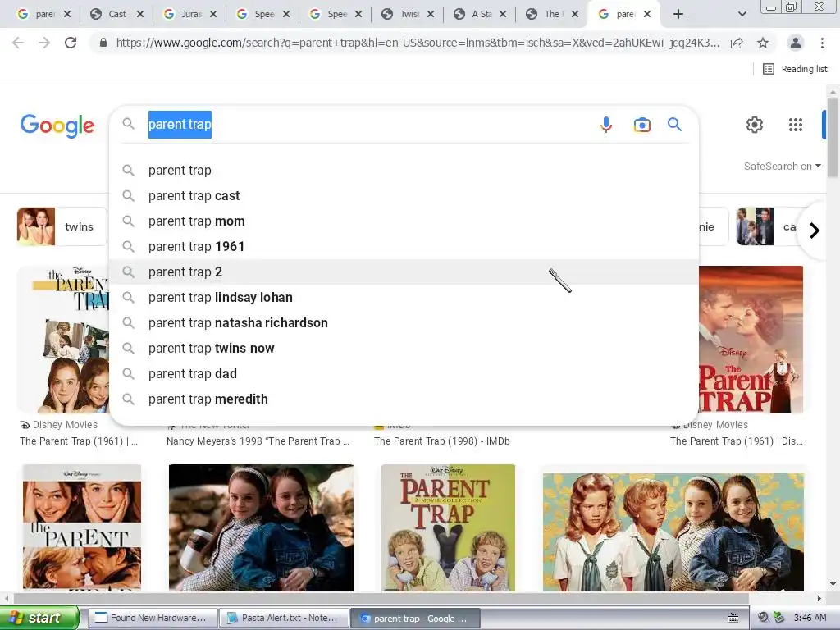Viewport: 840px width, 630px height.
Task: Click the browser Forward arrow
Action: pos(44,43)
